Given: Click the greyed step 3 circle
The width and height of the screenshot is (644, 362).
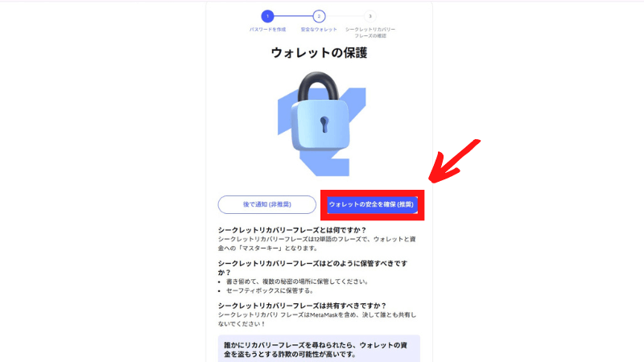Looking at the screenshot, I should [x=370, y=16].
